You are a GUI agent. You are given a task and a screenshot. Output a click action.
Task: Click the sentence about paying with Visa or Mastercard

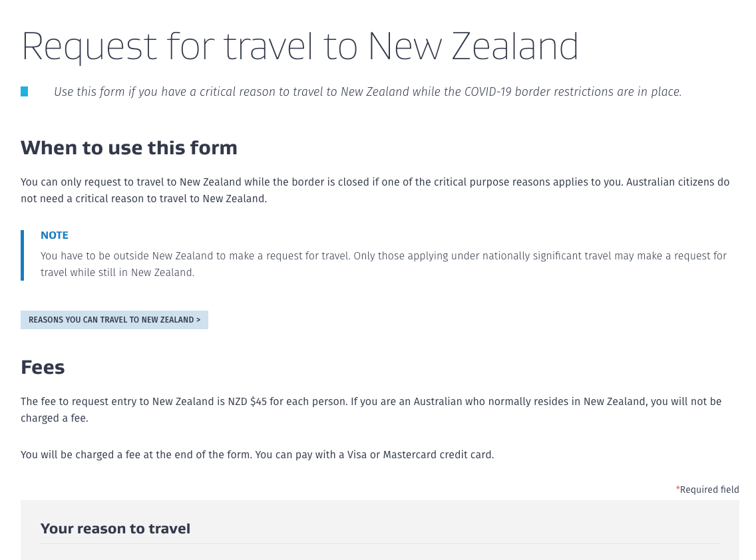click(257, 454)
